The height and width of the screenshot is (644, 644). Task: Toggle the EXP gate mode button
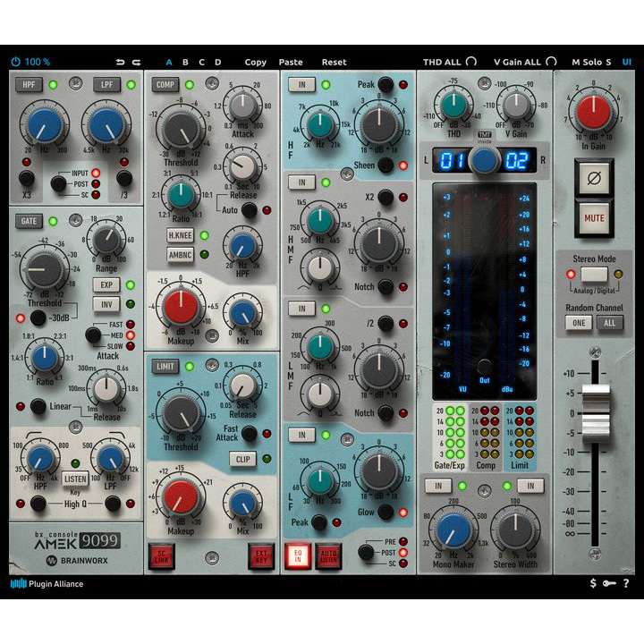point(106,285)
